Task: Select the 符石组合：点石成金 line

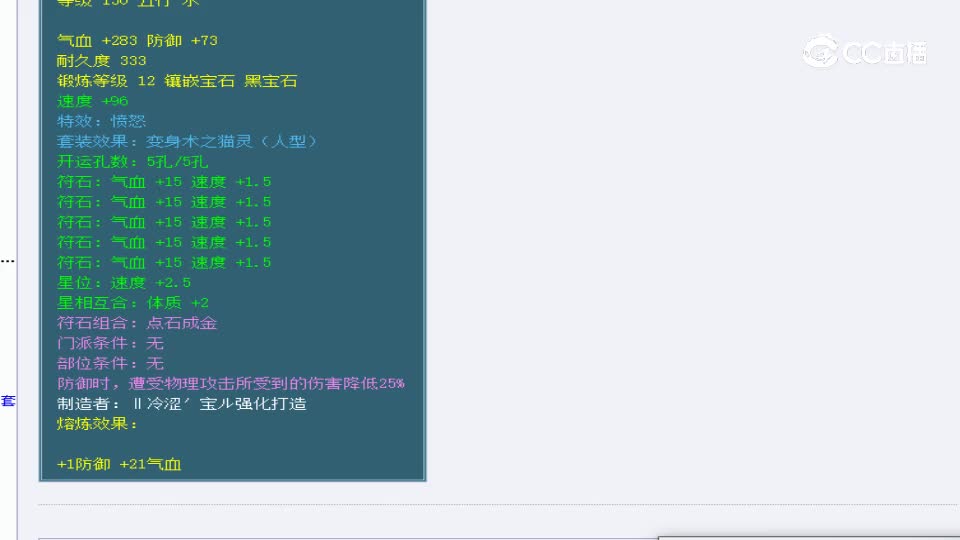Action: 137,323
